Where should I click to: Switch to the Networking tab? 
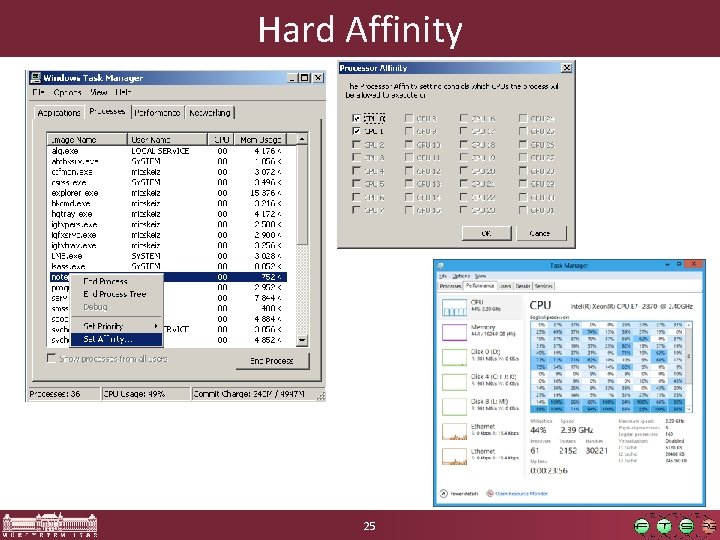pyautogui.click(x=210, y=112)
